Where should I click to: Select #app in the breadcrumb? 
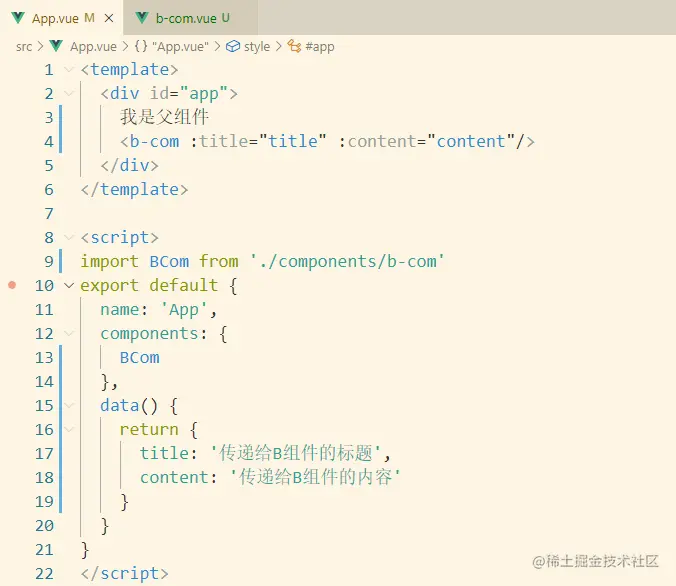click(319, 47)
